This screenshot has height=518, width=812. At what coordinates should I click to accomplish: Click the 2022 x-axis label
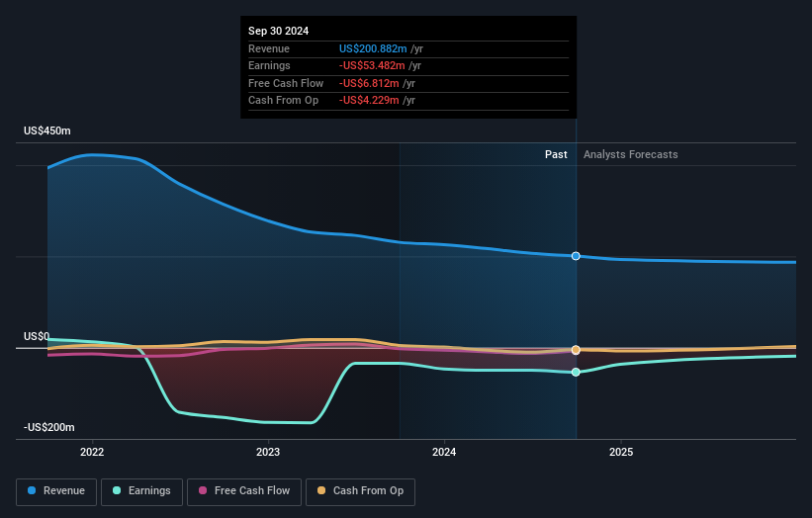coord(92,452)
